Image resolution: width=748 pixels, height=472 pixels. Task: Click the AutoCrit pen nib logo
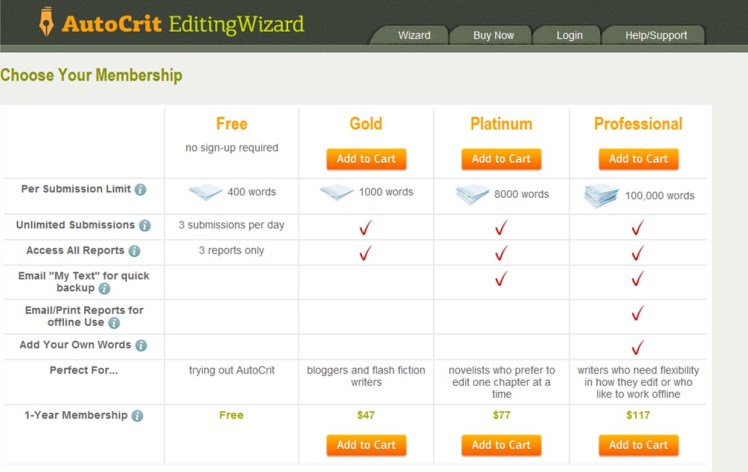[x=46, y=23]
